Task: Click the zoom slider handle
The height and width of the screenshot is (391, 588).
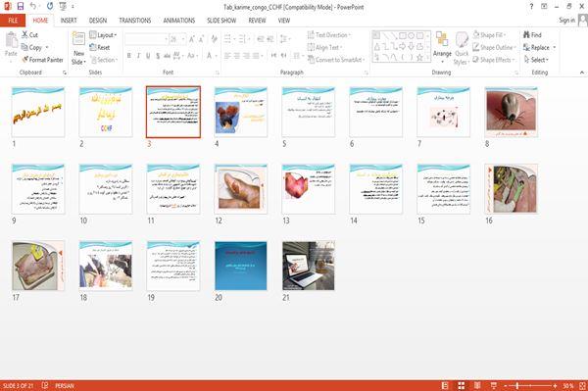Action: pos(517,386)
